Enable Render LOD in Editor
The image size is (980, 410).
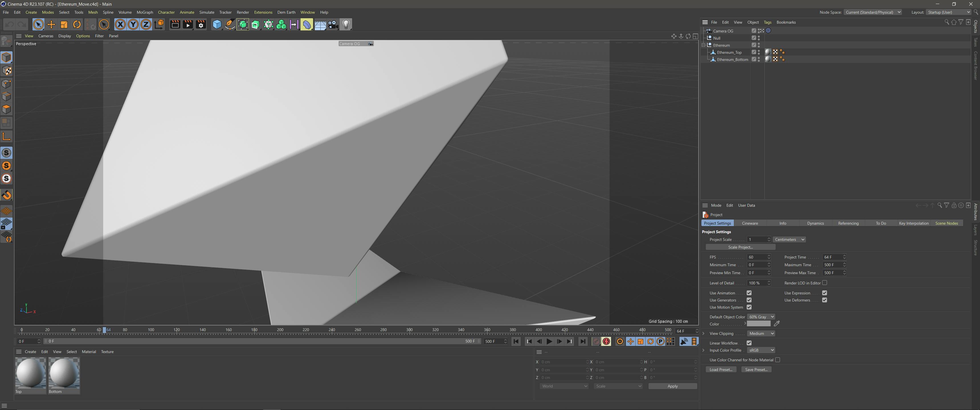coord(824,283)
